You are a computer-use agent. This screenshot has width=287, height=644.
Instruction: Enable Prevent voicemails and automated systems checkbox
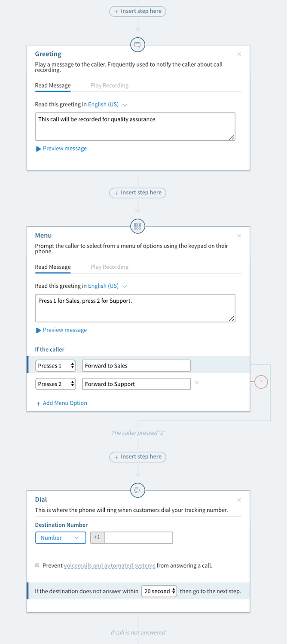[x=37, y=565]
